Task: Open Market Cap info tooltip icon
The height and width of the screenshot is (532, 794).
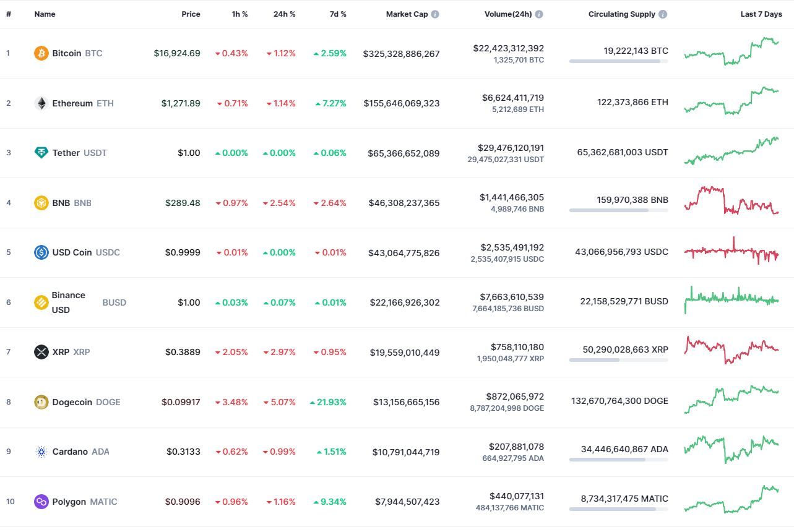Action: tap(435, 14)
